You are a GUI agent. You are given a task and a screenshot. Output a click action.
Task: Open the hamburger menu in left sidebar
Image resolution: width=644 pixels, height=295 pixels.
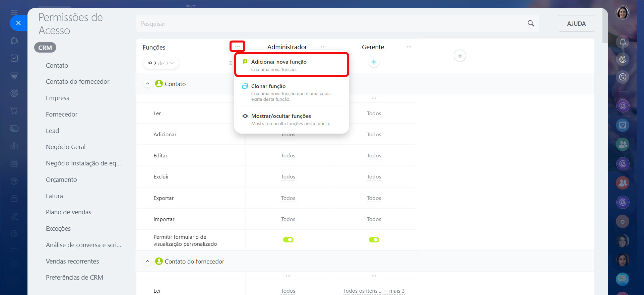point(14,12)
